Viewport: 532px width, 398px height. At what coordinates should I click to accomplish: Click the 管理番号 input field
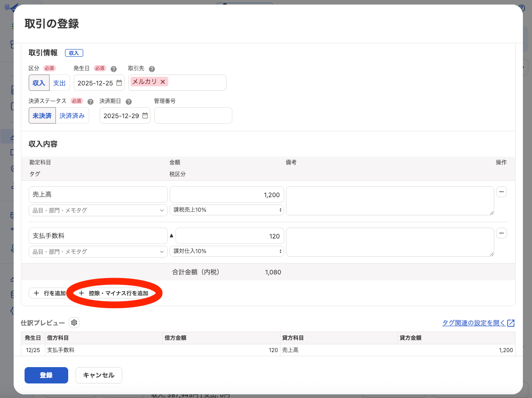click(193, 115)
